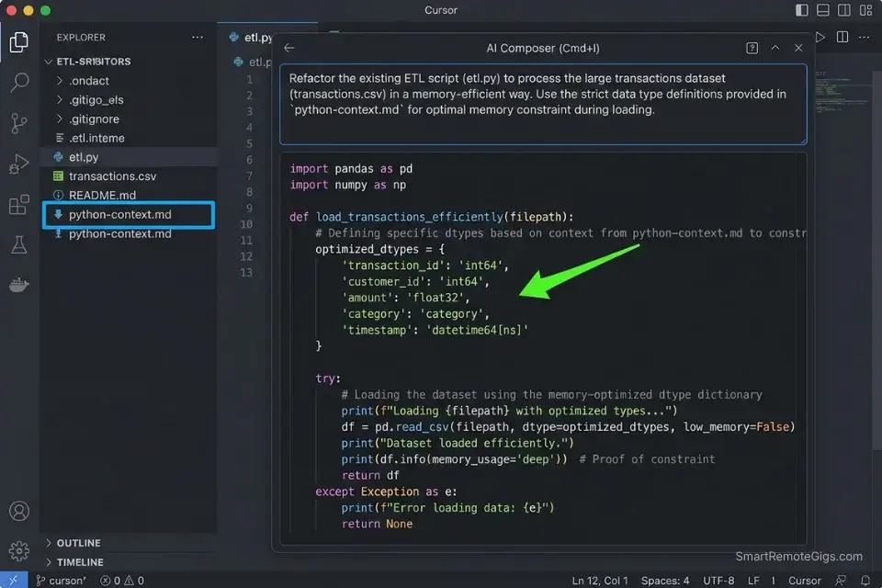Select the Source Control icon
Screen dimensions: 882x588
coord(19,122)
